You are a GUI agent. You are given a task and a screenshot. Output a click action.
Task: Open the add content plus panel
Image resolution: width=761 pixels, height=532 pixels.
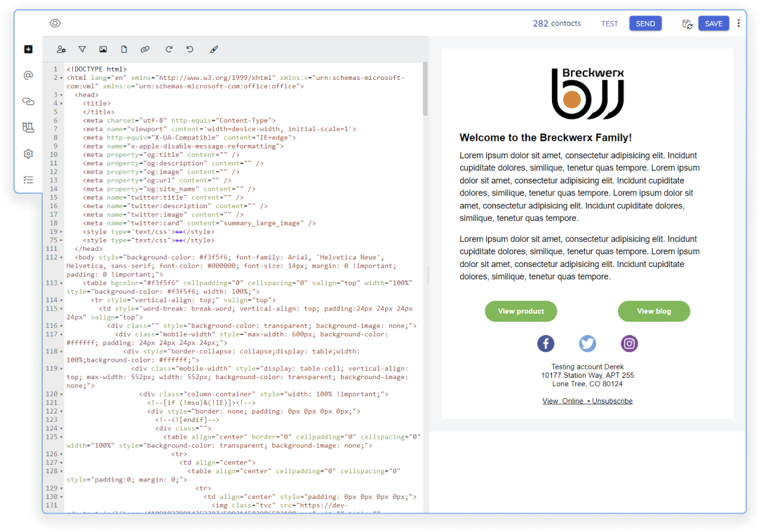tap(28, 49)
